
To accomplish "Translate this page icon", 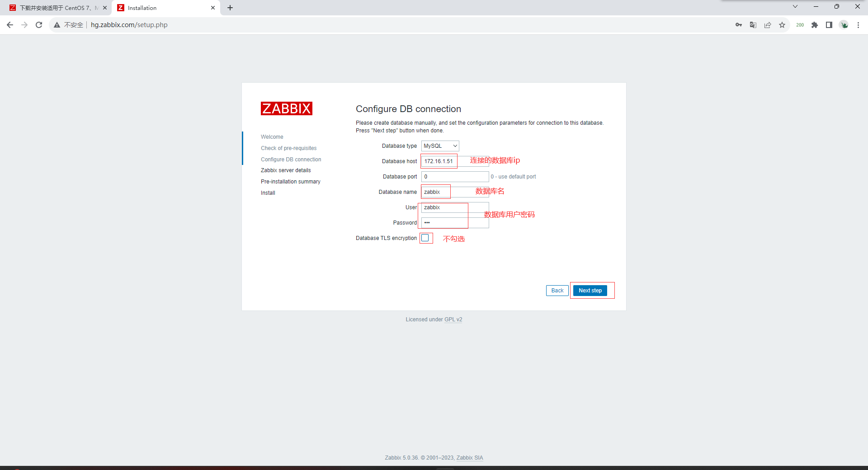I will 753,25.
